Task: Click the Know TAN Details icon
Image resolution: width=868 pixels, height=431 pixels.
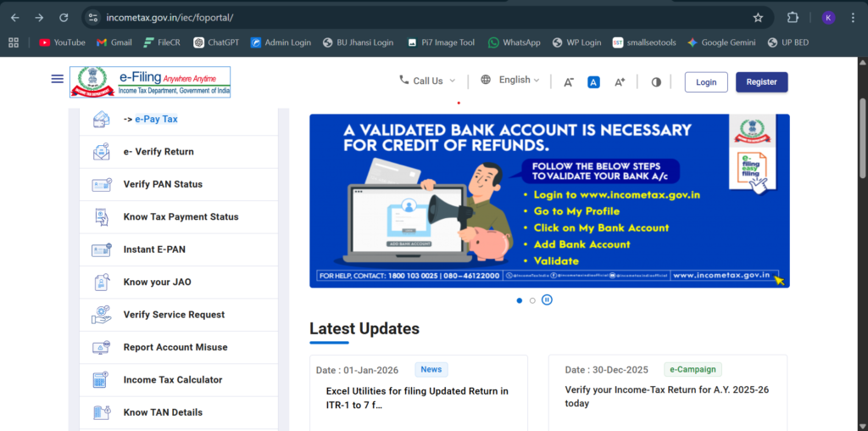Action: 102,412
